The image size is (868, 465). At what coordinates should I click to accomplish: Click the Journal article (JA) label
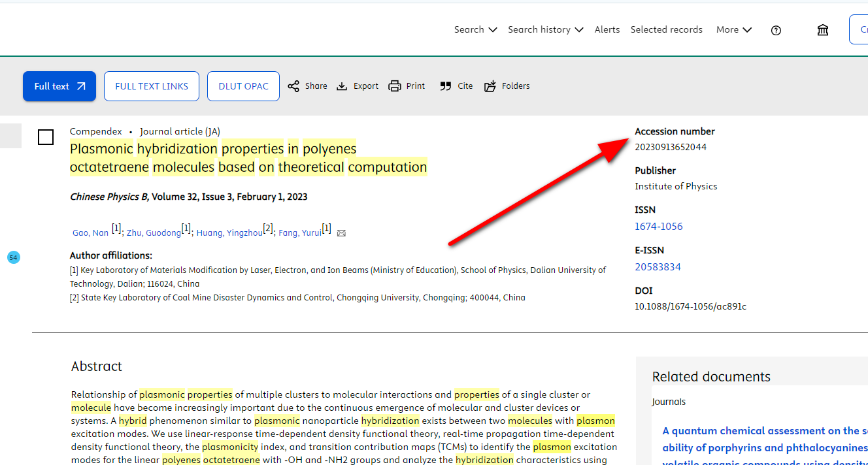click(x=180, y=131)
